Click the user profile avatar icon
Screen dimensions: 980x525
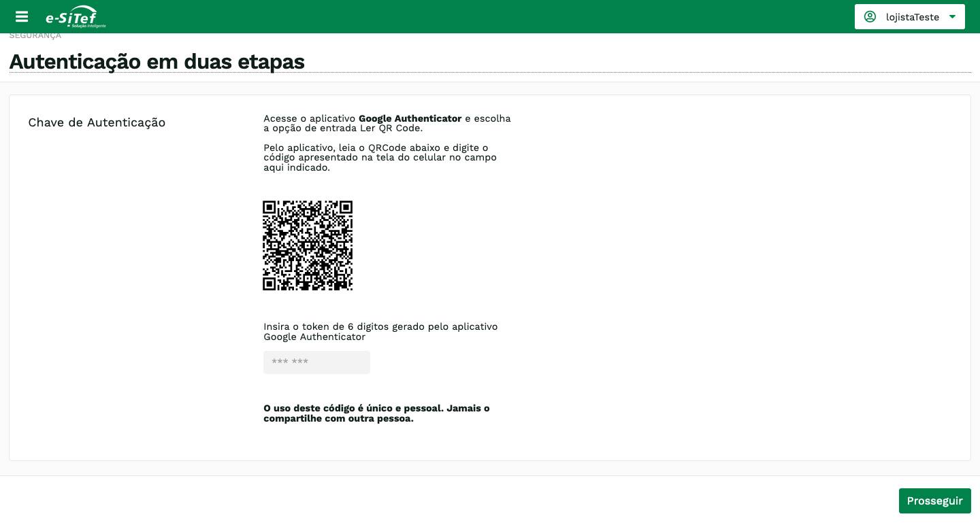pos(870,17)
